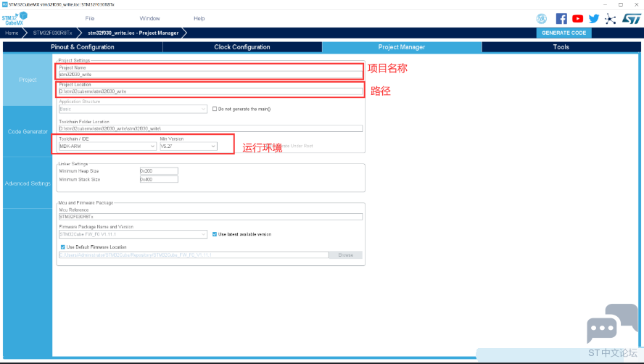Enable 'Do not generate the main()' checkbox
This screenshot has width=644, height=364.
tap(215, 109)
